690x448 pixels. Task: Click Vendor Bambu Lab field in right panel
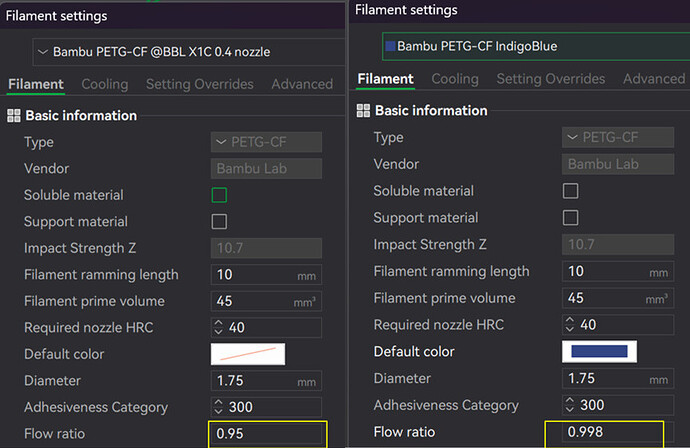618,164
